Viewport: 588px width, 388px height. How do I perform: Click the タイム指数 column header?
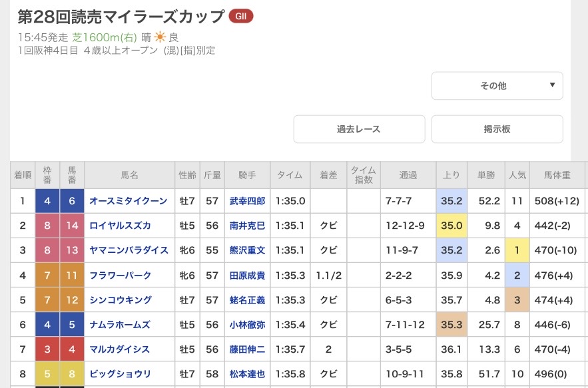(x=364, y=175)
